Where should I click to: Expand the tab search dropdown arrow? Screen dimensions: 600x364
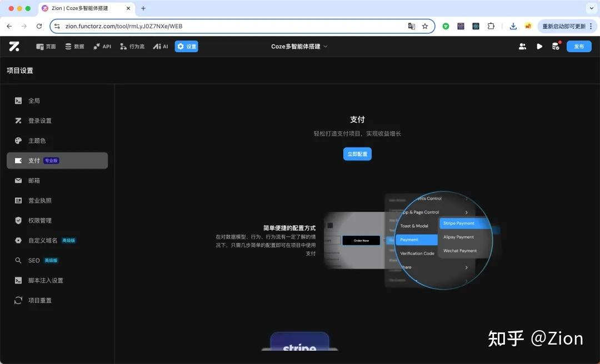coord(591,8)
